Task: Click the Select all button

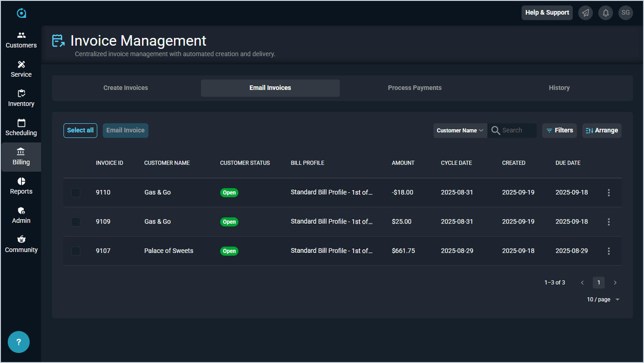Action: pyautogui.click(x=80, y=131)
